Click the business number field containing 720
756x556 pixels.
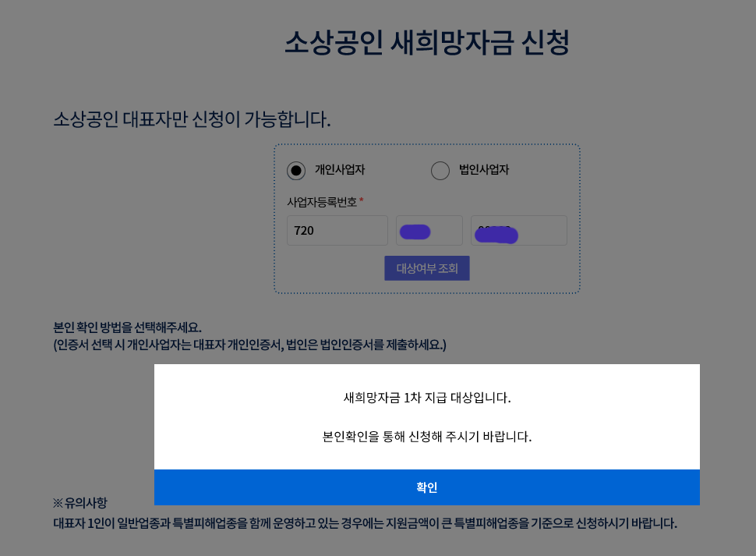pos(337,231)
